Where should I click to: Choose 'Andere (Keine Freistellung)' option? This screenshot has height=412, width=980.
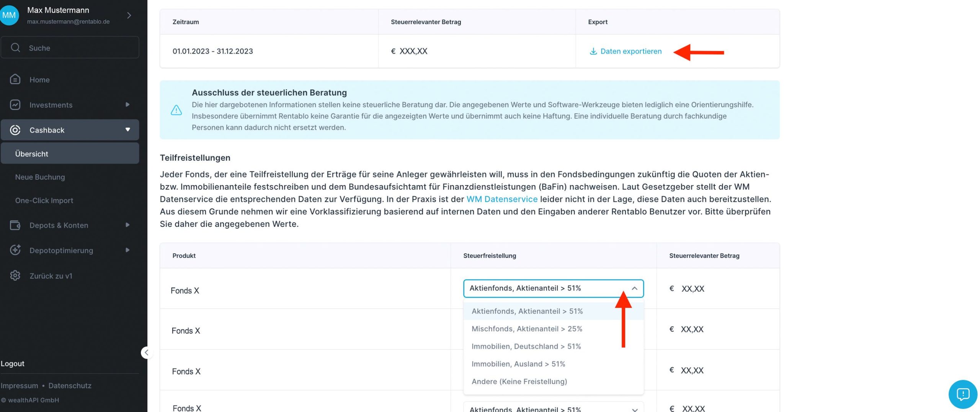[x=519, y=382]
